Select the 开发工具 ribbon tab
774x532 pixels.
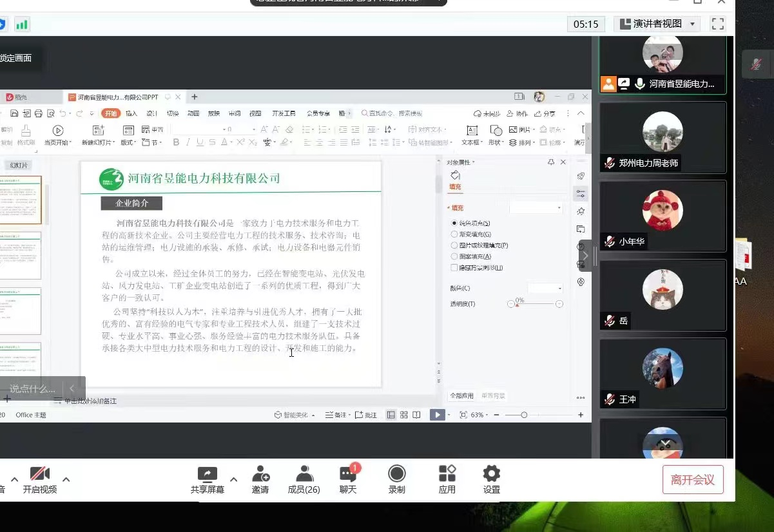pos(284,113)
